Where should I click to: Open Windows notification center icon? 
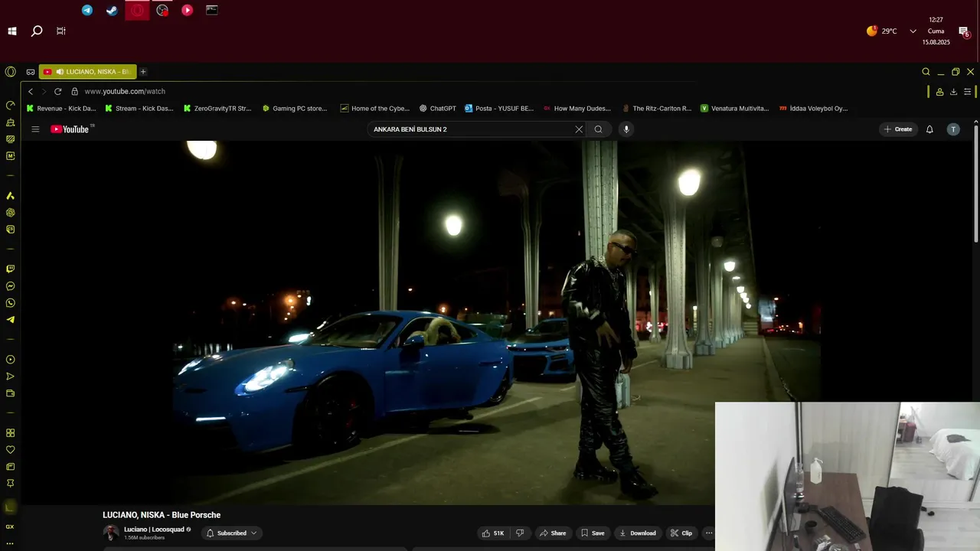[964, 31]
